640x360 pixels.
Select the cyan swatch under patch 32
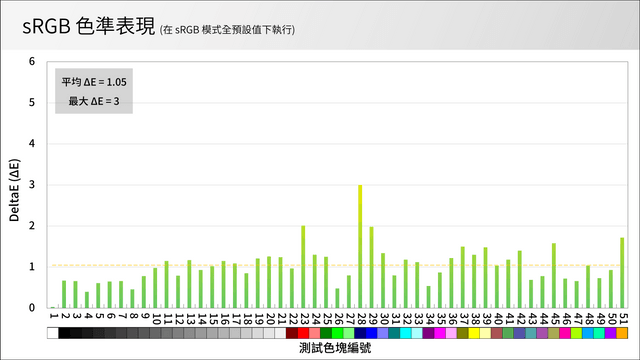(x=406, y=333)
